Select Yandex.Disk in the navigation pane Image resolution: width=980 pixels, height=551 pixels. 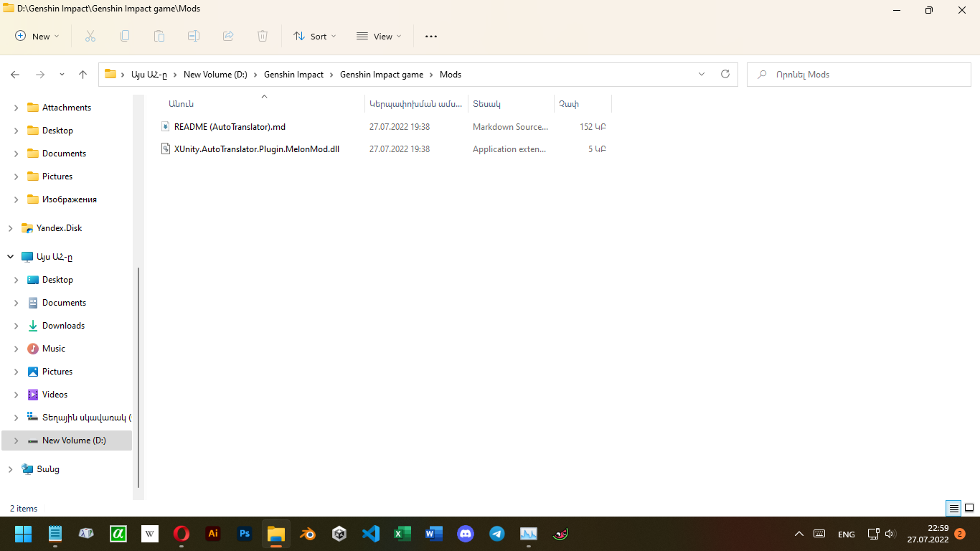(59, 228)
